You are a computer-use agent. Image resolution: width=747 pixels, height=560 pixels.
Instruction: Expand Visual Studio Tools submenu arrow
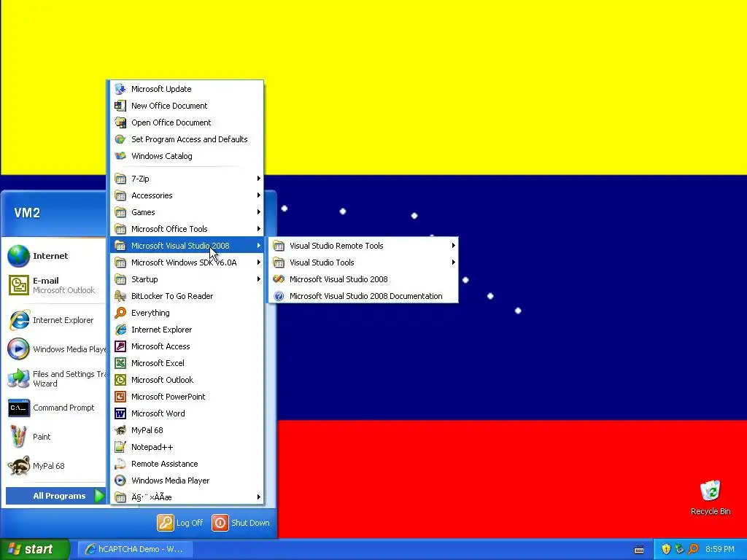point(453,262)
